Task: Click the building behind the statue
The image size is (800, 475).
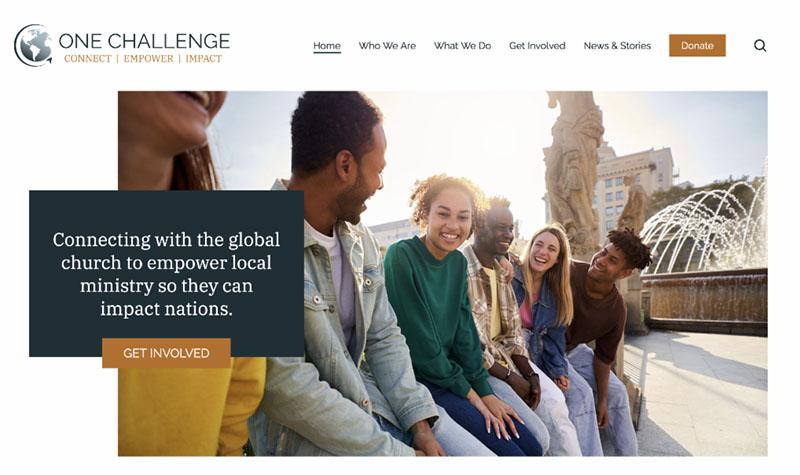Action: 635,184
